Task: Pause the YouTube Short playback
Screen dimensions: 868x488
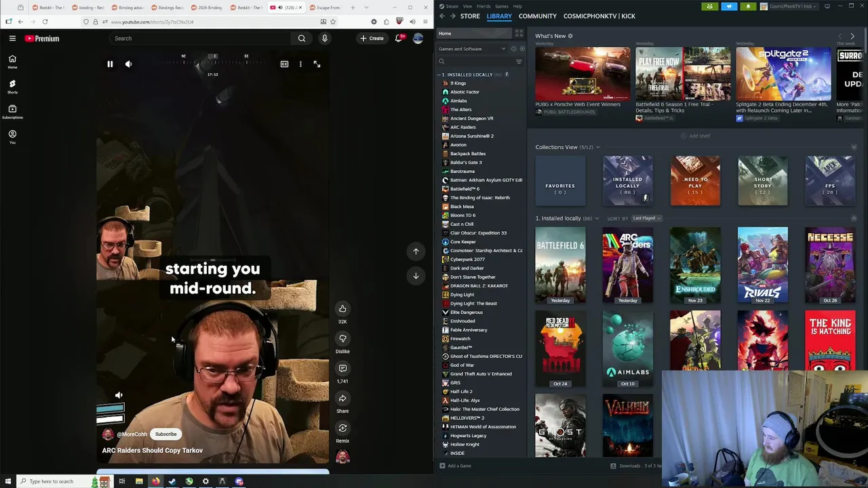Action: point(110,64)
